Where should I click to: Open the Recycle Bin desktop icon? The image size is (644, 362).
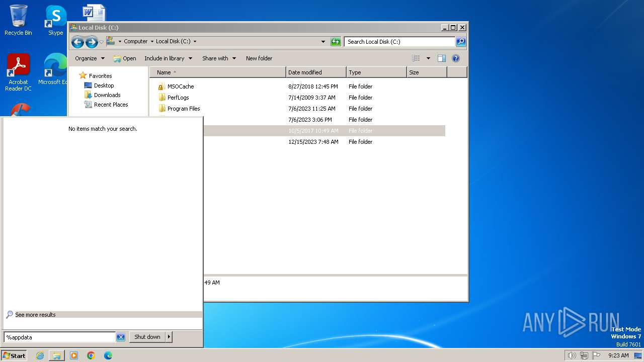[x=18, y=20]
